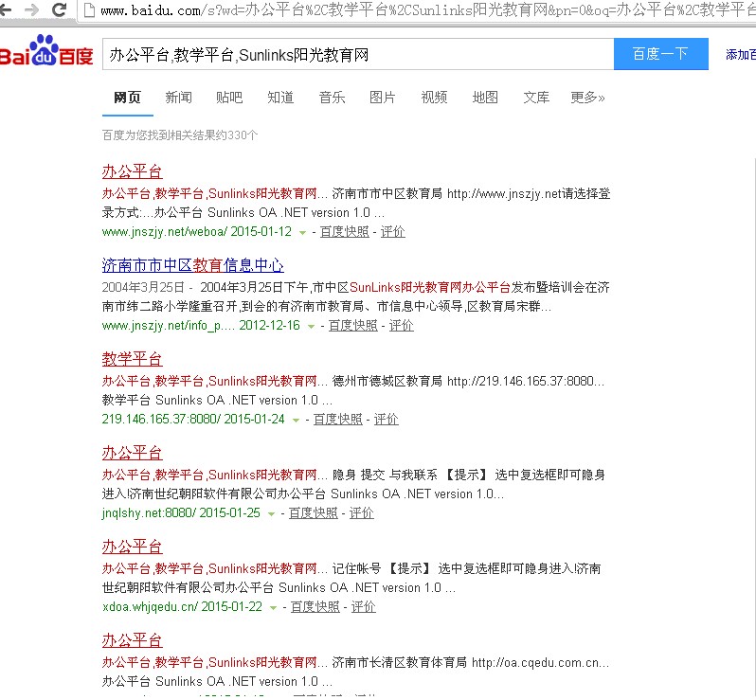Open 百度快照 for jnqlshy.net:8080 result
756x700 pixels.
tap(314, 513)
